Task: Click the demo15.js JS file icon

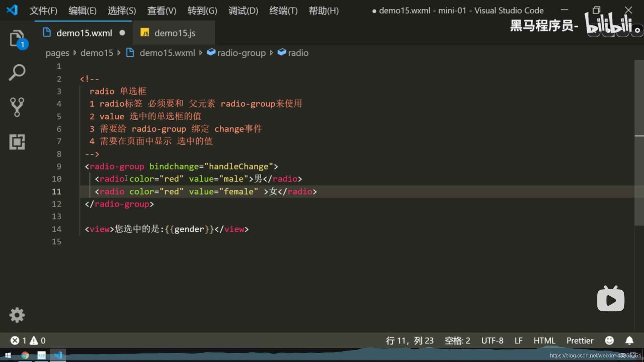Action: coord(145,33)
